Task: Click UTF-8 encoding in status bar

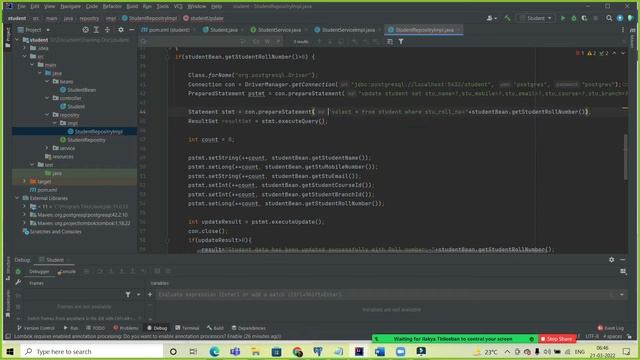Action: 592,336
